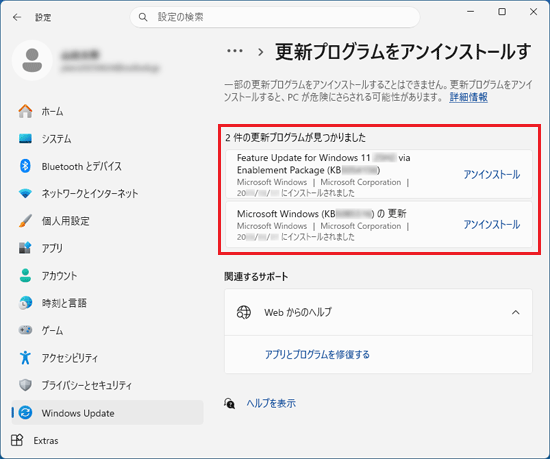Minimize the Settings window
This screenshot has width=550, height=459.
[471, 12]
